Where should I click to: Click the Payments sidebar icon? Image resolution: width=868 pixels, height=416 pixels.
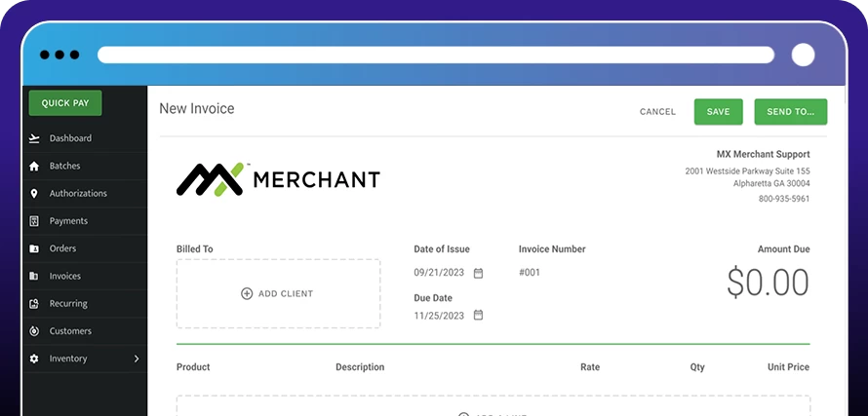(x=34, y=221)
